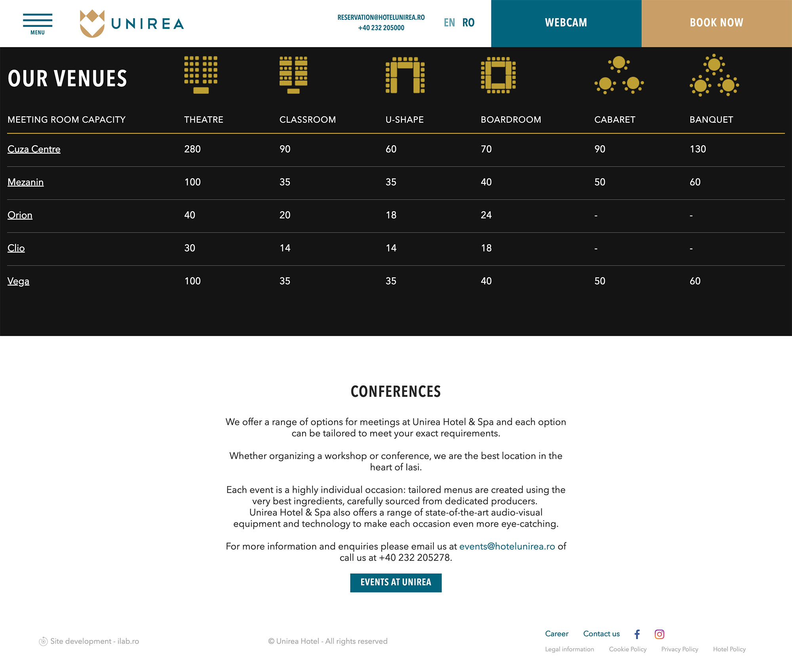Image resolution: width=792 pixels, height=672 pixels.
Task: Click the Banquet seating layout icon
Action: [714, 75]
